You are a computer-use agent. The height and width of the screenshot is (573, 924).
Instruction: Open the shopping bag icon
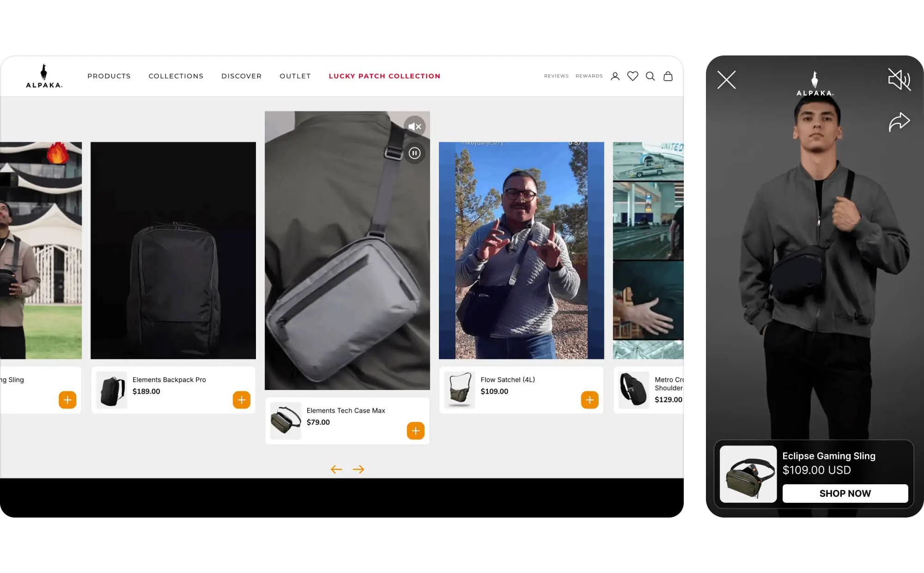pyautogui.click(x=668, y=76)
